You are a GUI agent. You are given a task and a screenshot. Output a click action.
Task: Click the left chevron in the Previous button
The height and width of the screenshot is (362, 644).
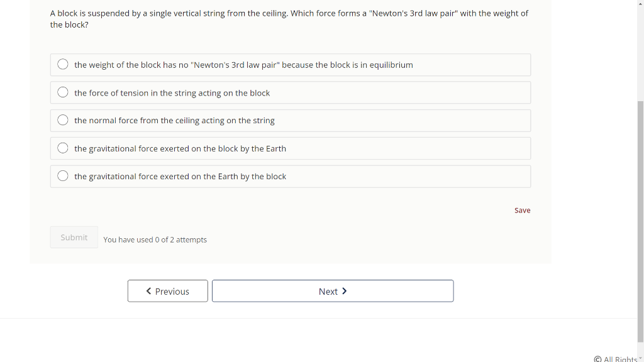click(148, 291)
